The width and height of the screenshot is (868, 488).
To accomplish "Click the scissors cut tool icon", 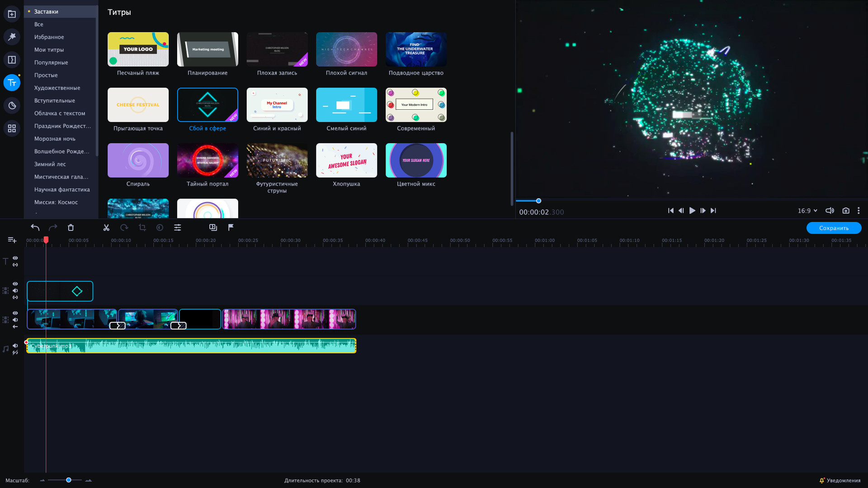I will [x=106, y=228].
